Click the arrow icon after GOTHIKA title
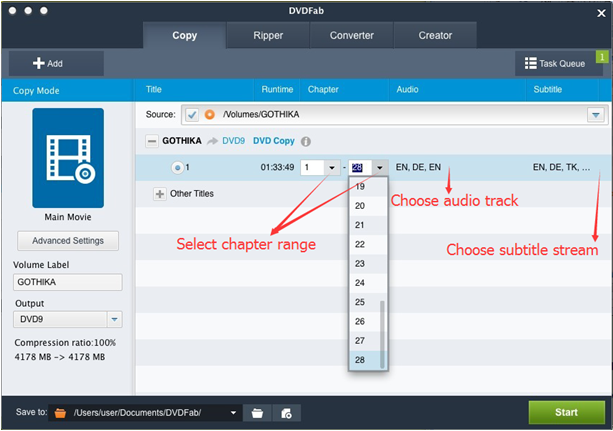The image size is (613, 431). click(212, 141)
